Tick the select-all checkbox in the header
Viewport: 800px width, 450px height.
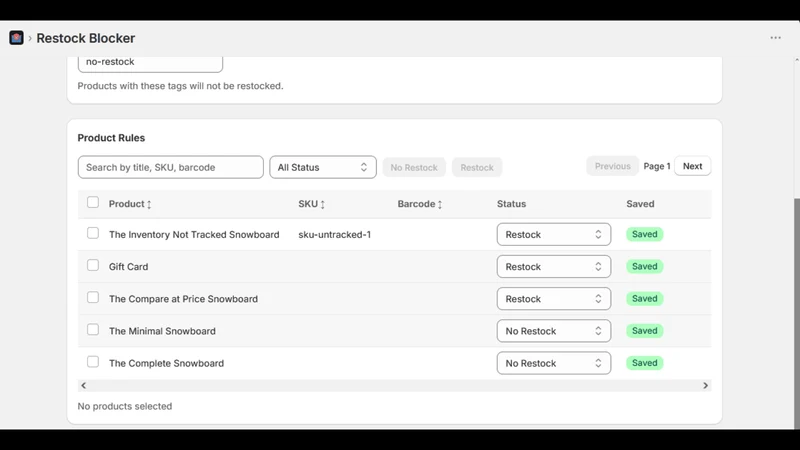pyautogui.click(x=93, y=203)
